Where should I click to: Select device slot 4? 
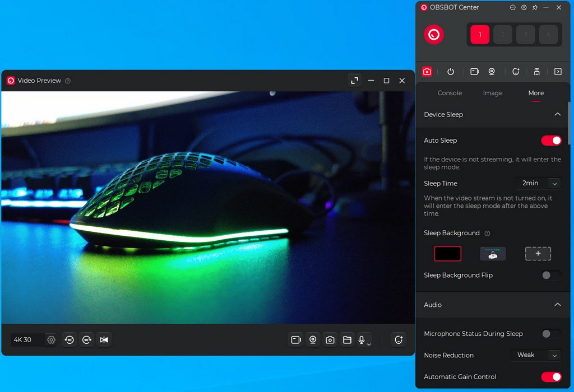click(548, 35)
